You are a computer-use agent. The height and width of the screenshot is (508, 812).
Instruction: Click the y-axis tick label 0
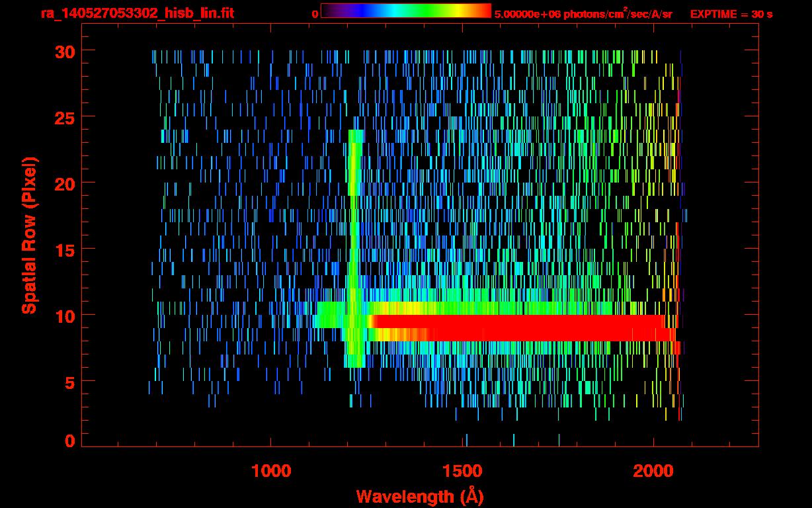coord(69,441)
